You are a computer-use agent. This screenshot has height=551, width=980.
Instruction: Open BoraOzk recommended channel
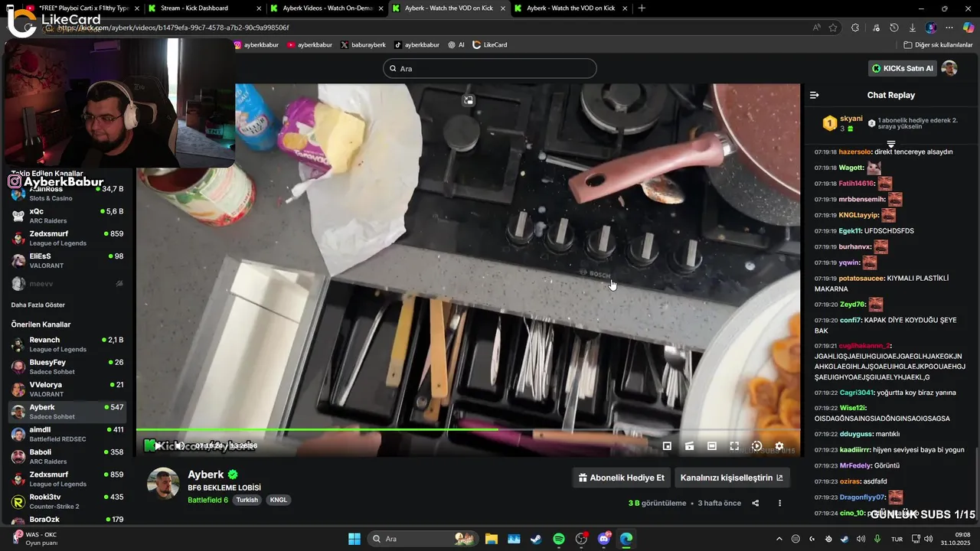[x=67, y=520]
